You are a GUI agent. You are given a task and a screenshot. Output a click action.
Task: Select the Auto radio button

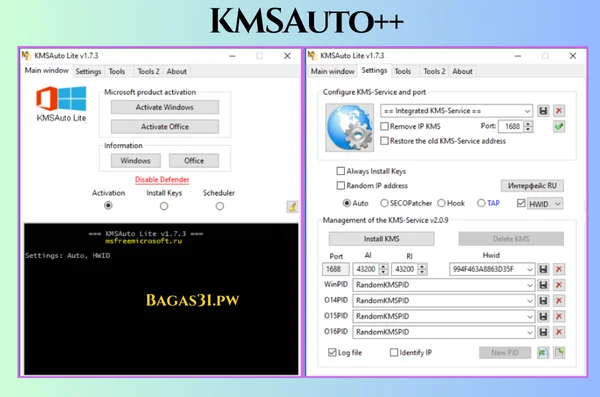347,203
